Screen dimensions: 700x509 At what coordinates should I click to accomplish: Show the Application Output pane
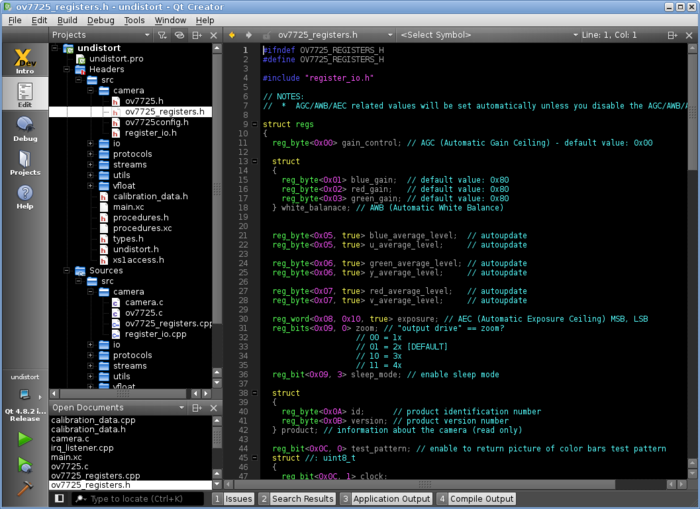386,499
